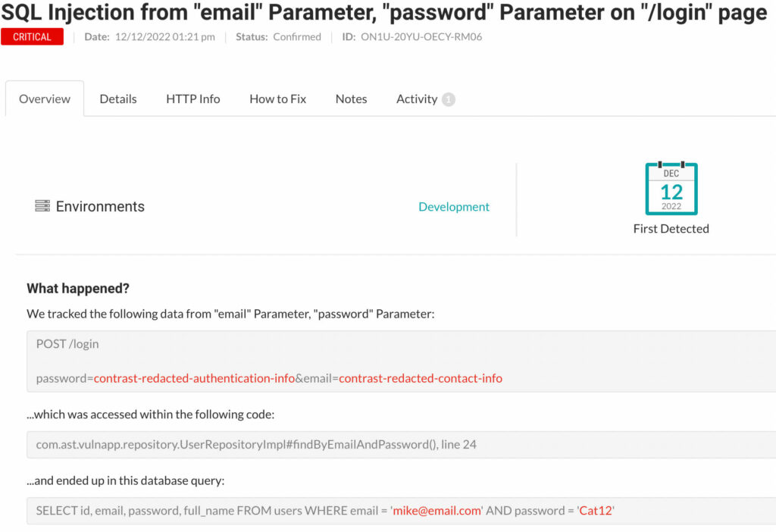The width and height of the screenshot is (776, 532).
Task: Open the Overview tab
Action: (x=45, y=99)
